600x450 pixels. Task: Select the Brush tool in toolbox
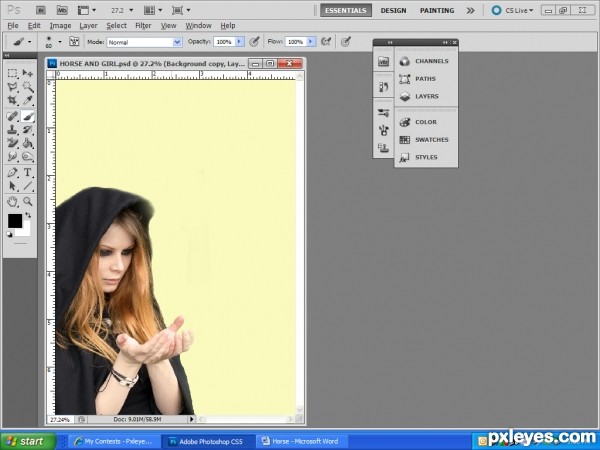click(28, 116)
